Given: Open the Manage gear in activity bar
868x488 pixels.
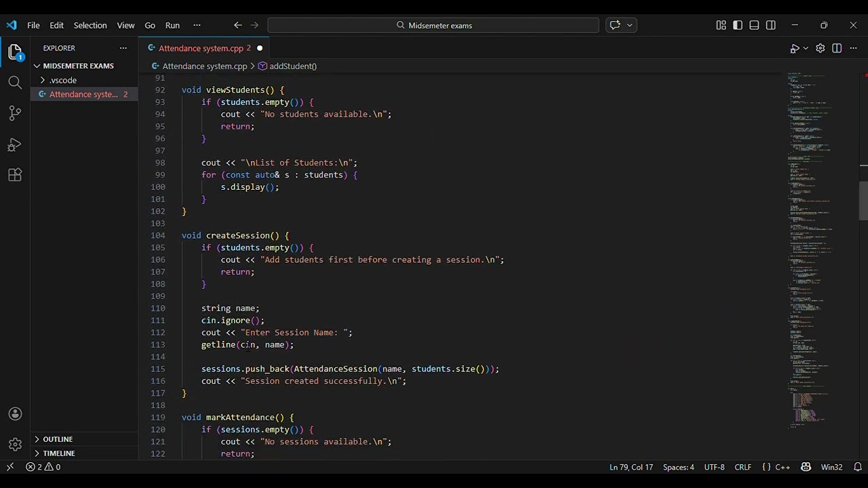Looking at the screenshot, I should click(x=15, y=445).
